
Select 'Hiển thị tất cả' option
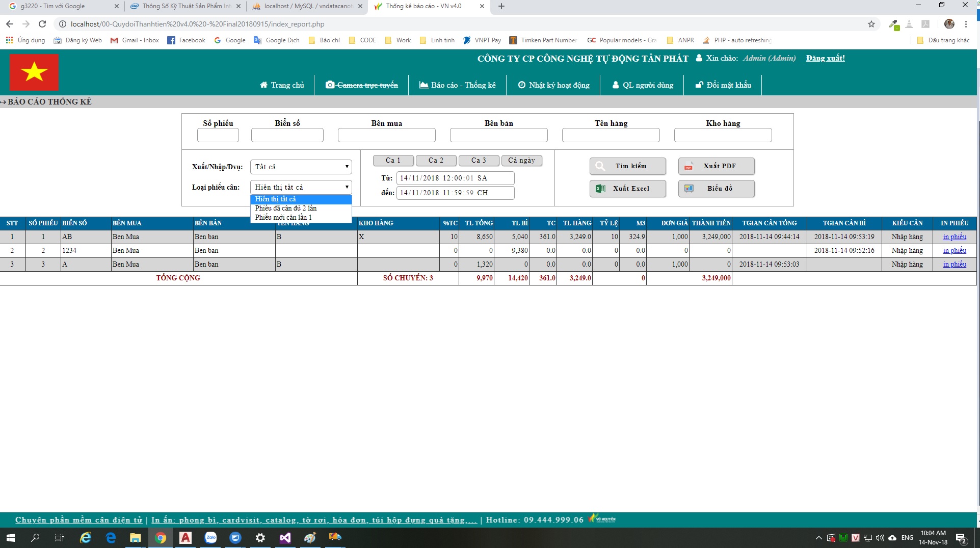point(301,199)
